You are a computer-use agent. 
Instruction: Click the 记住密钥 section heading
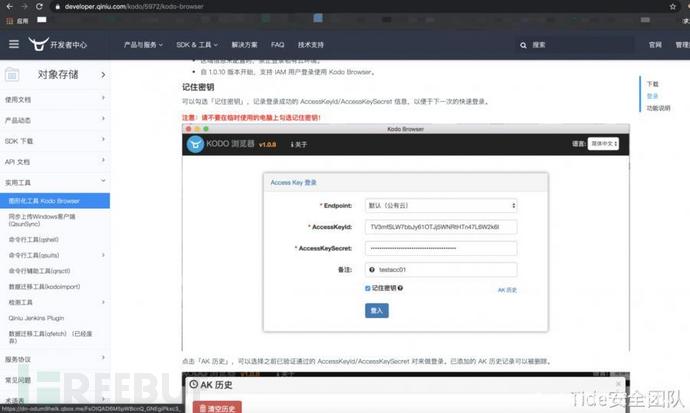(x=198, y=87)
